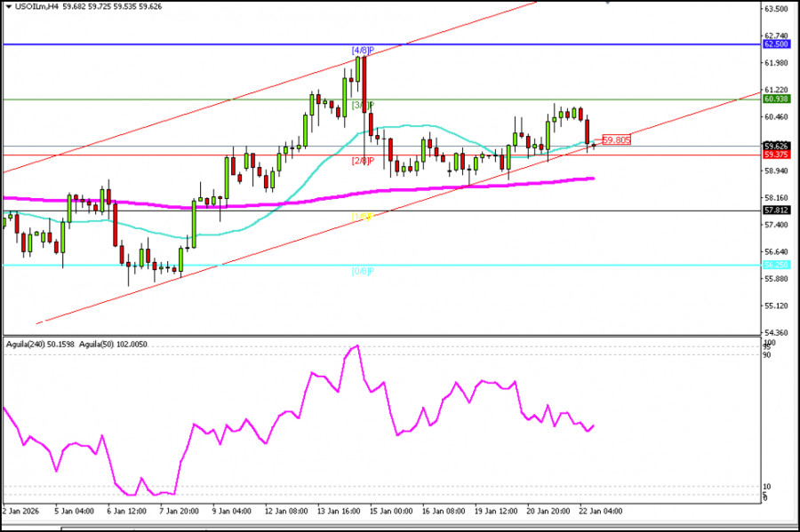Select the cyan 56.250 price label
The width and height of the screenshot is (800, 532).
pos(776,265)
